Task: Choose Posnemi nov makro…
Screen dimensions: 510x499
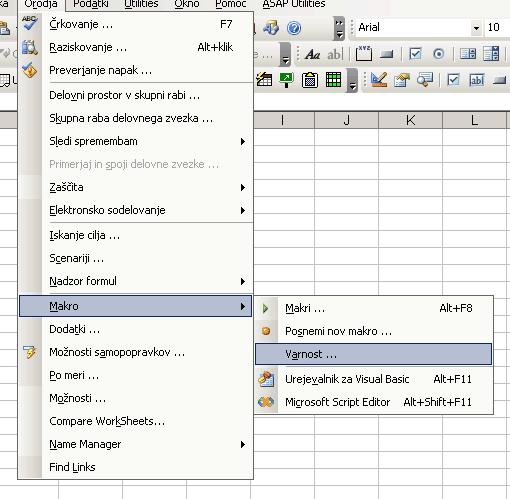Action: point(373,331)
